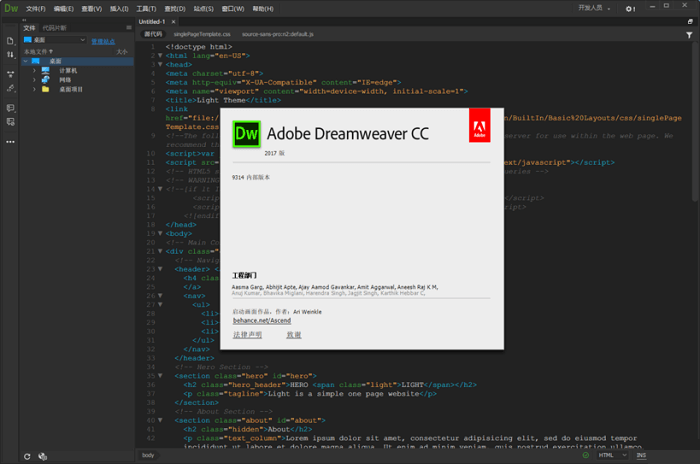Select the 网络 tree row

pyautogui.click(x=78, y=80)
